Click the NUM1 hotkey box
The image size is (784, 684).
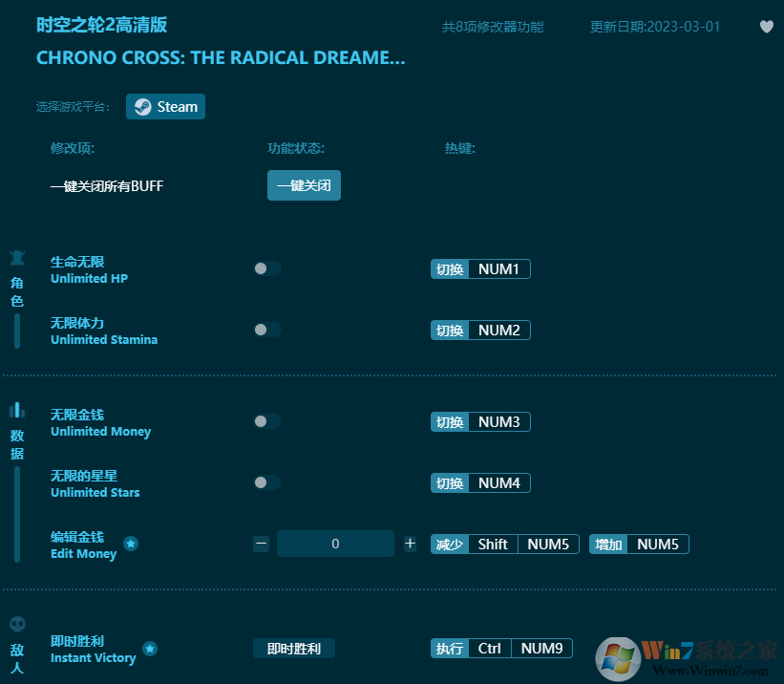click(480, 269)
